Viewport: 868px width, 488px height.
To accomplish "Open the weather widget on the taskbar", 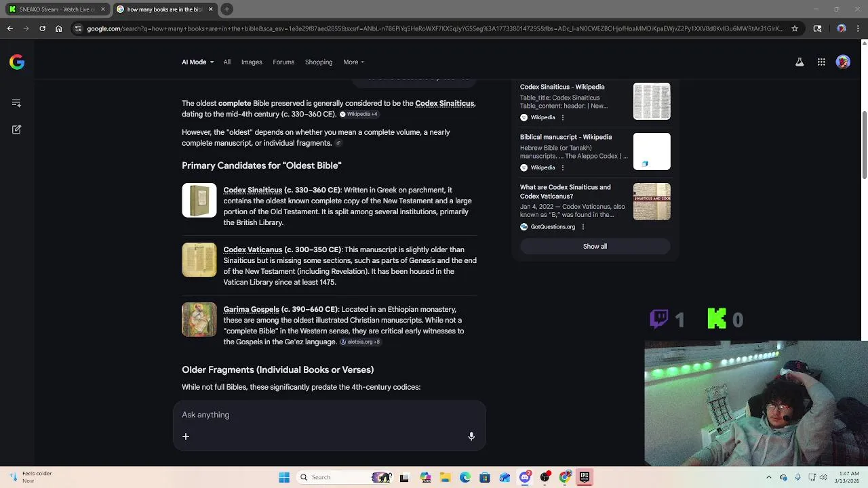I will click(31, 477).
